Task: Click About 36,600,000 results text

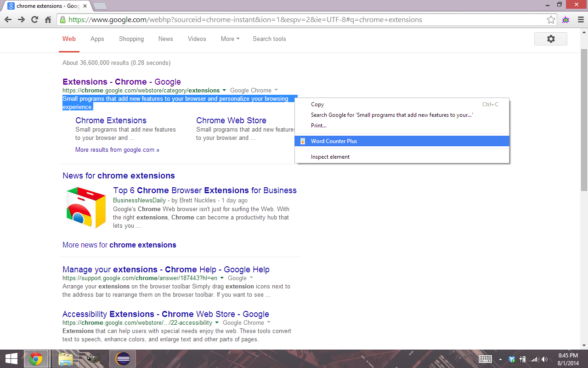Action: pyautogui.click(x=116, y=63)
